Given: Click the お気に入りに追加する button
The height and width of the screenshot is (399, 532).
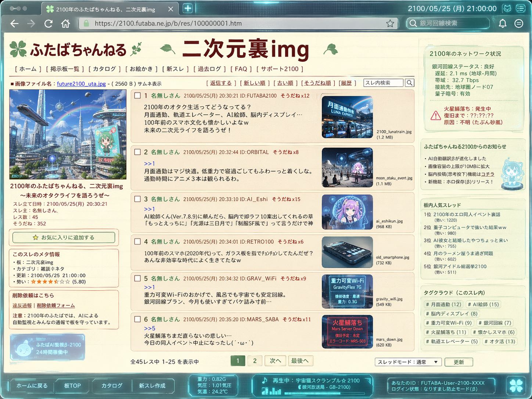Looking at the screenshot, I should coord(64,238).
